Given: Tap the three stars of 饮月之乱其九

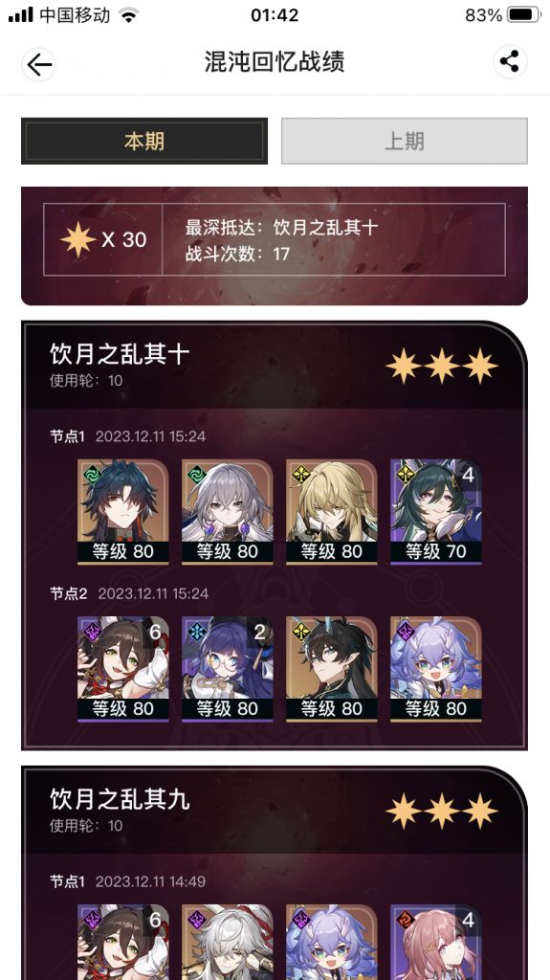Looking at the screenshot, I should pyautogui.click(x=442, y=812).
